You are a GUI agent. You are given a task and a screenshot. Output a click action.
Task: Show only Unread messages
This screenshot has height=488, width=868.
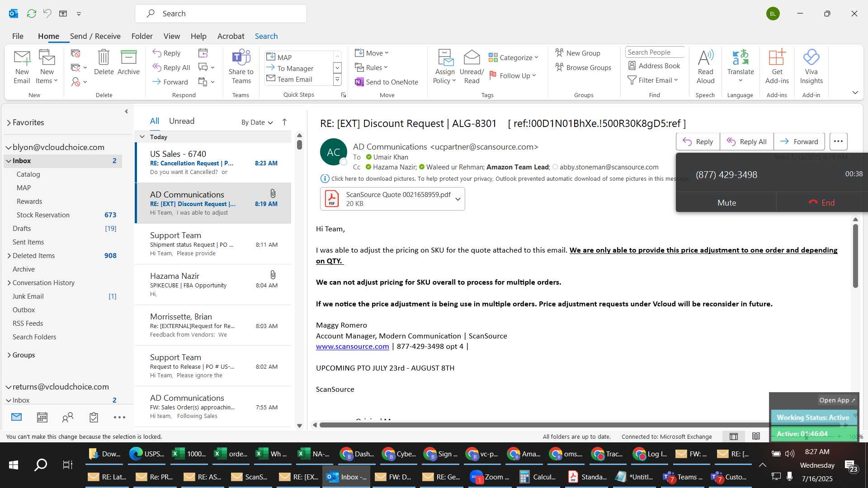point(181,121)
